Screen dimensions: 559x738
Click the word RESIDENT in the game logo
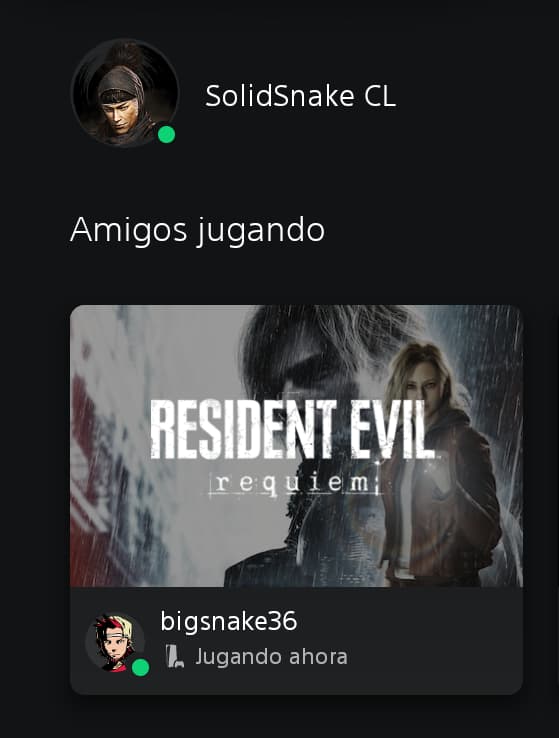pos(244,429)
